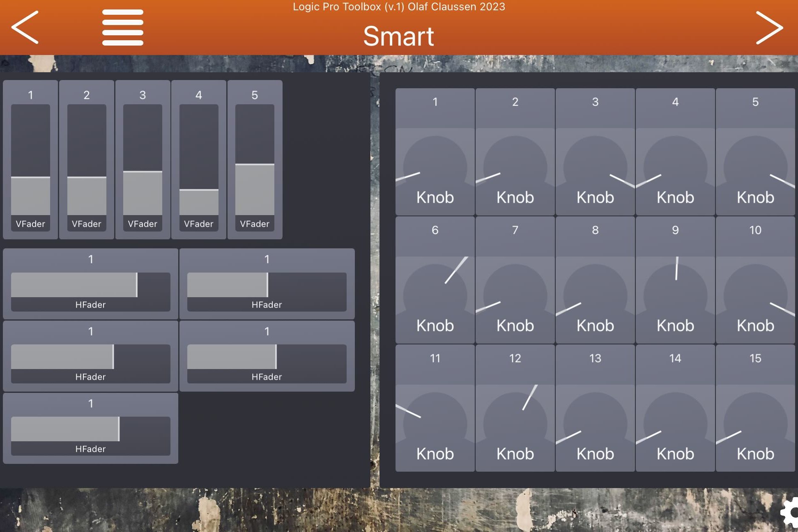
Task: Click VFader 3 level handle
Action: (143, 171)
